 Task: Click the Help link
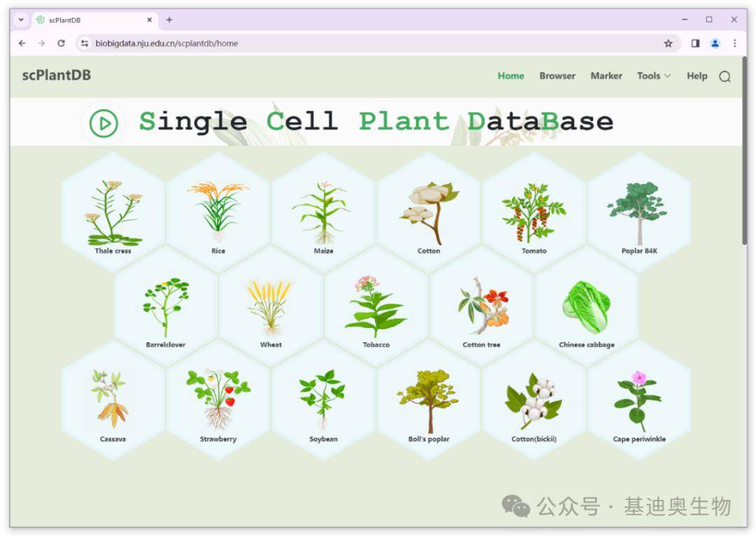(696, 76)
